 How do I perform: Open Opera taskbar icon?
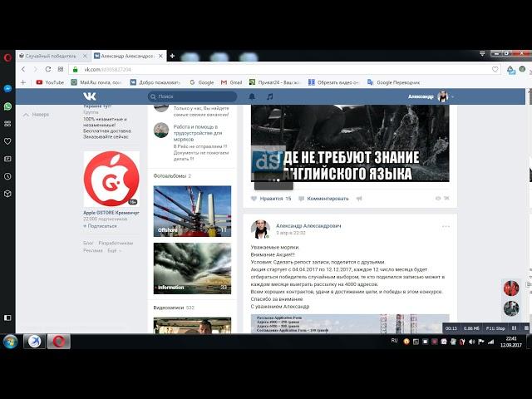click(x=59, y=342)
